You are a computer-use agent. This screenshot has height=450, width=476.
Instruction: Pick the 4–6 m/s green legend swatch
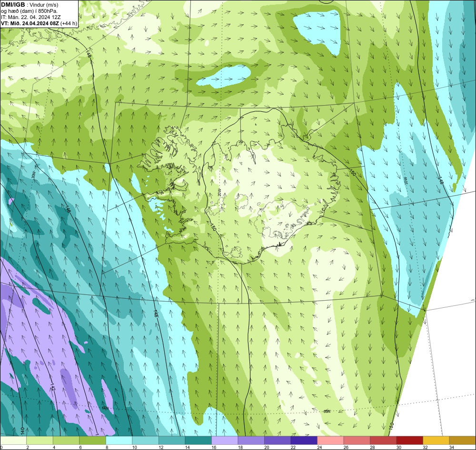point(66,440)
